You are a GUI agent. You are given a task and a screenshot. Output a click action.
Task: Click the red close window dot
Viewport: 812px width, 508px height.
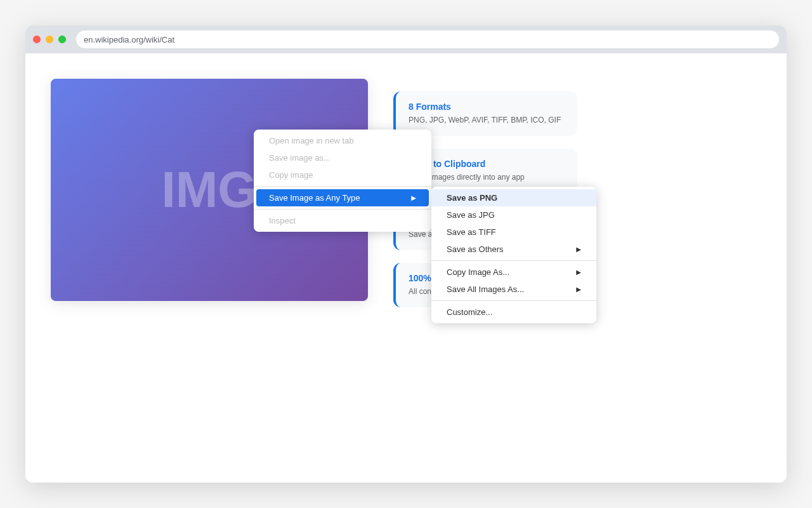point(37,39)
